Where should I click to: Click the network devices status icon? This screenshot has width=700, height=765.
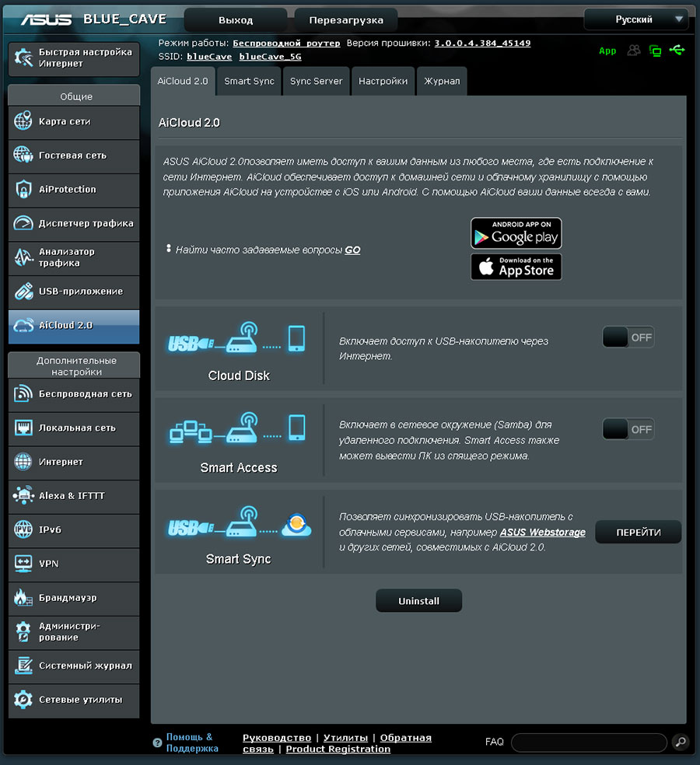click(x=655, y=51)
